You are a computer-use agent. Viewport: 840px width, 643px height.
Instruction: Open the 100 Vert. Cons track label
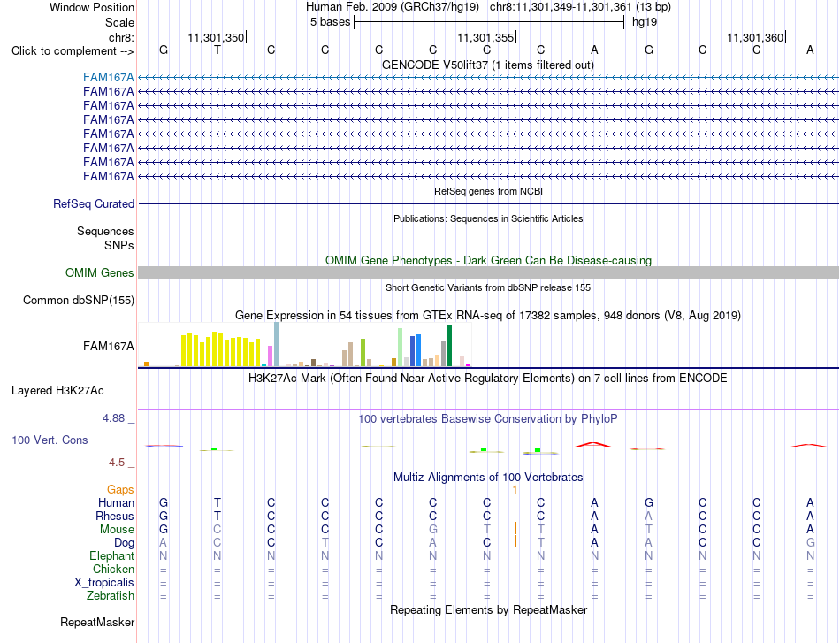(50, 440)
